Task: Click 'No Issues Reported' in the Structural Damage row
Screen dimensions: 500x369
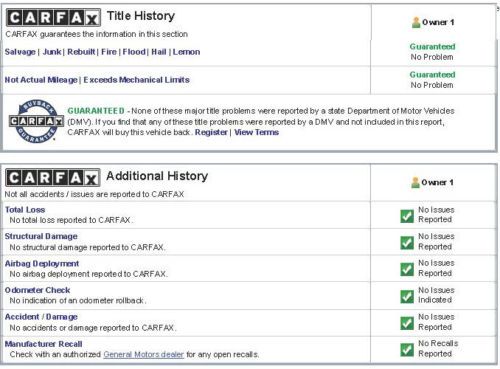Action: pyautogui.click(x=436, y=241)
